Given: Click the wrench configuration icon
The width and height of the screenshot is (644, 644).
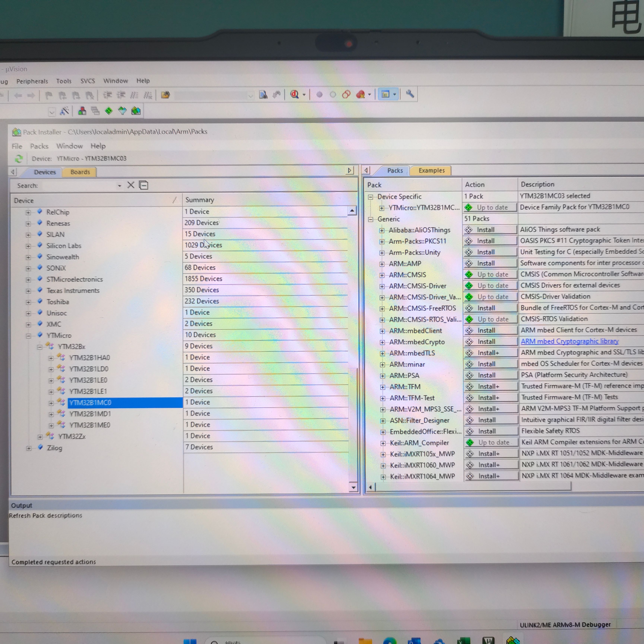Looking at the screenshot, I should (410, 94).
